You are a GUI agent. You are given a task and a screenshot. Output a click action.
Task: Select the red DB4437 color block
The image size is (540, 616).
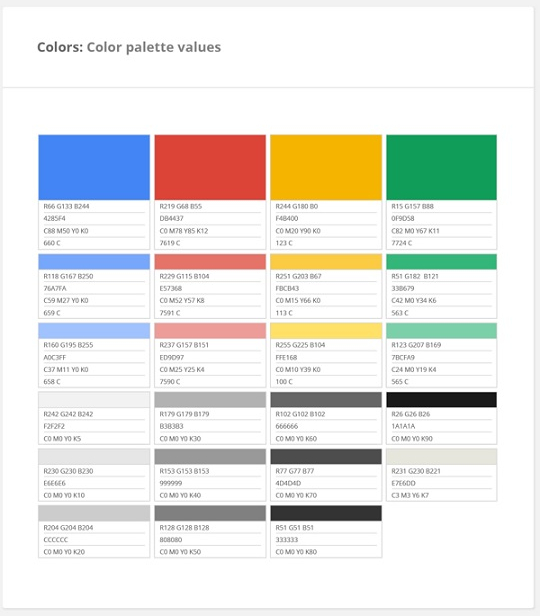(x=210, y=167)
